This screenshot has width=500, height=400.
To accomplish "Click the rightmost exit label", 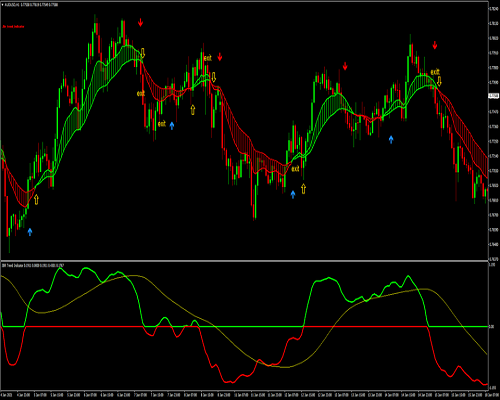I will point(435,72).
